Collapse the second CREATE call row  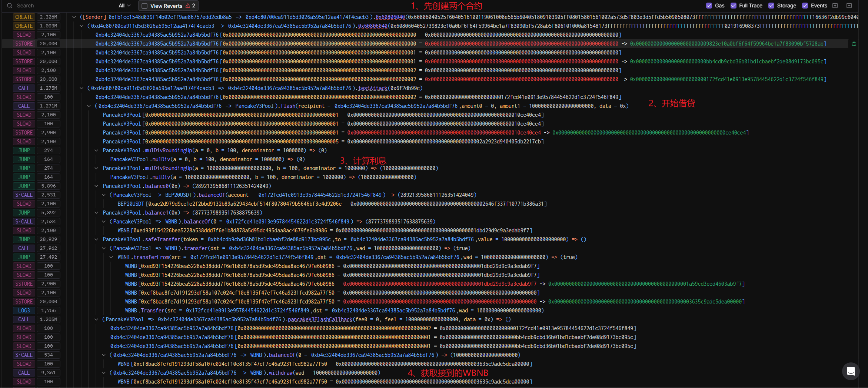pyautogui.click(x=82, y=26)
